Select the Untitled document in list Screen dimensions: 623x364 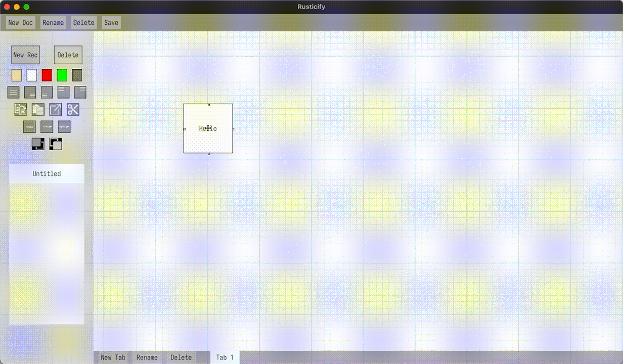[47, 173]
